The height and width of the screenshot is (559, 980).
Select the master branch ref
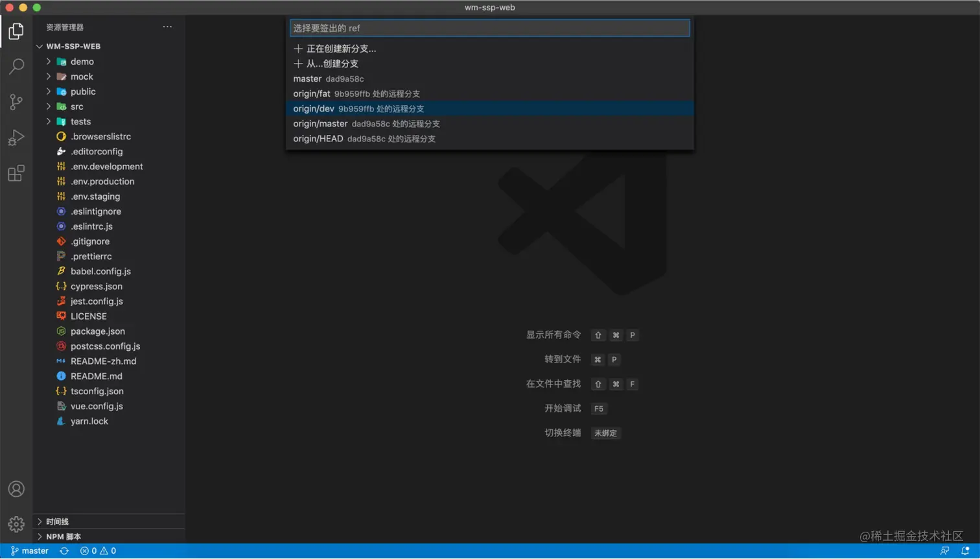tap(490, 78)
